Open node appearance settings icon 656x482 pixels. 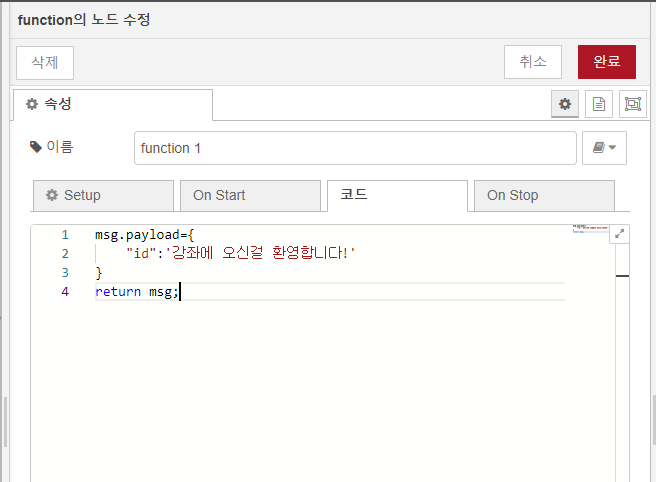(x=633, y=104)
